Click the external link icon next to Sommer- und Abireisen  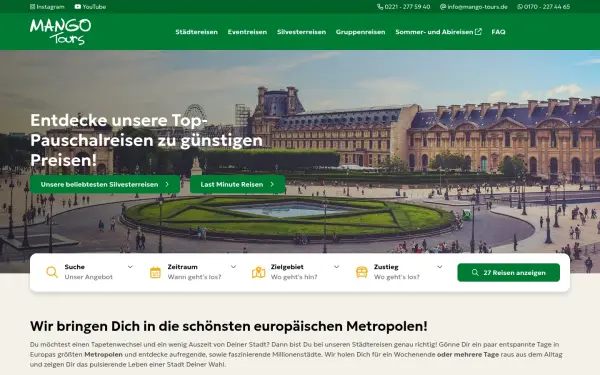pyautogui.click(x=478, y=32)
